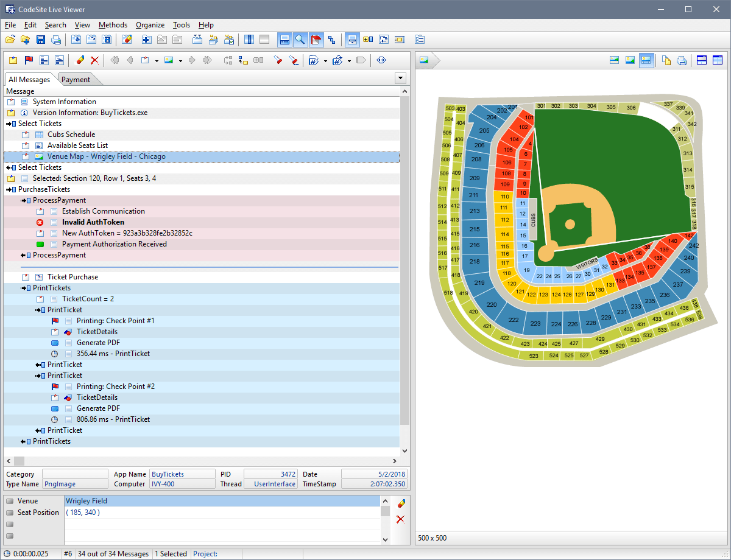
Task: Click the red X delete icon in details panel
Action: [x=400, y=519]
